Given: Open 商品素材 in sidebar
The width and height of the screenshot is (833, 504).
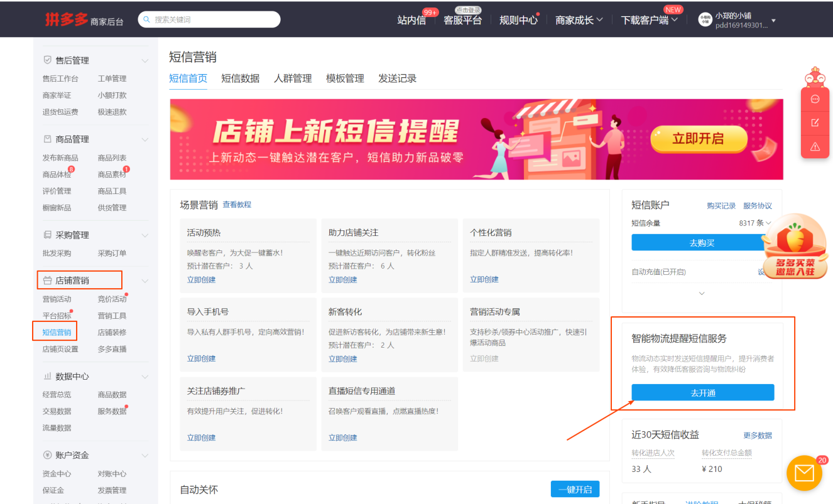Looking at the screenshot, I should coord(112,174).
